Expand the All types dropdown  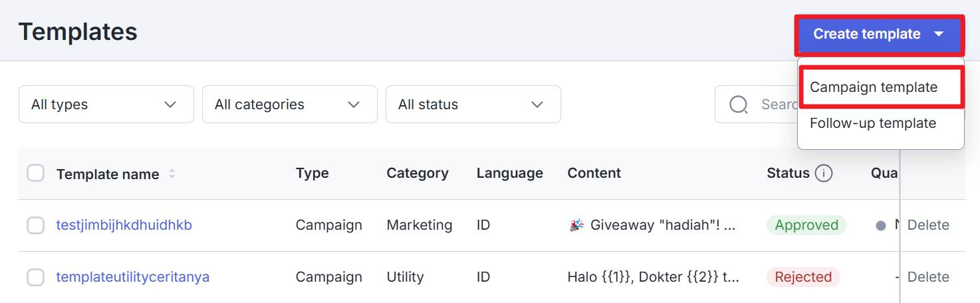click(x=106, y=104)
